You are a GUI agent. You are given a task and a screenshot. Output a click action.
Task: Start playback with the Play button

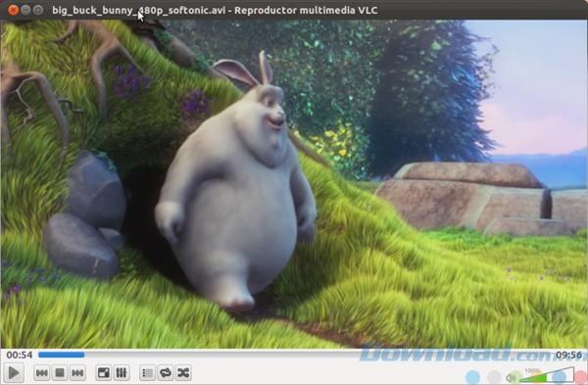pos(14,372)
